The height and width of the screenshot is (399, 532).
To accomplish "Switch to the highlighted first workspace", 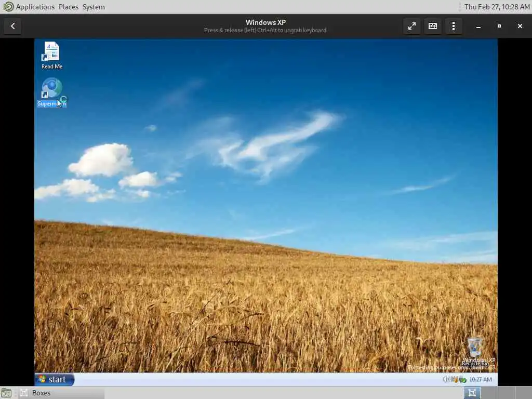I will pyautogui.click(x=472, y=393).
